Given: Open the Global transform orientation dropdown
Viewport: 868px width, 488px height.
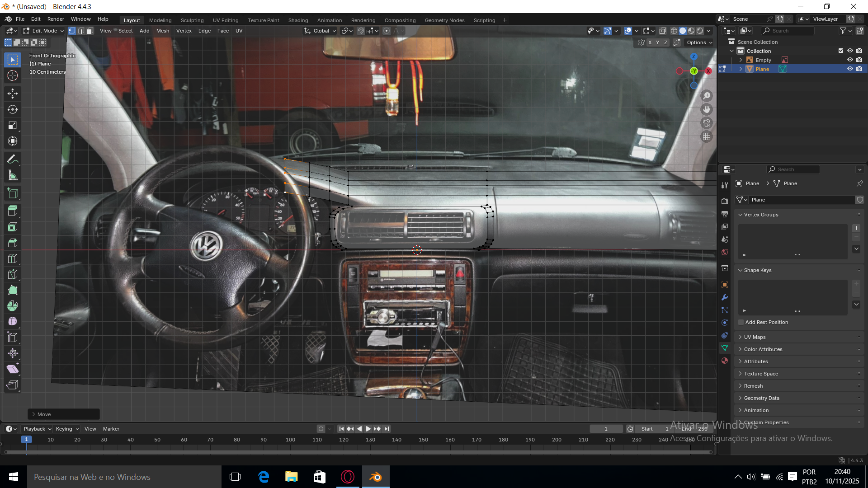Looking at the screenshot, I should click(321, 31).
